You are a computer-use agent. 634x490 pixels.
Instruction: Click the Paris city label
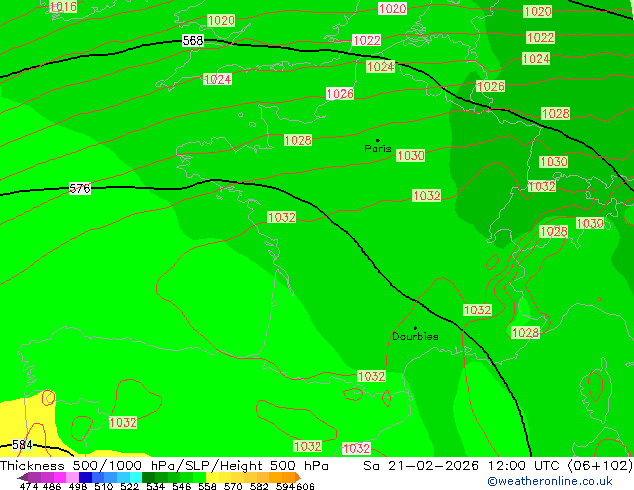click(x=378, y=148)
